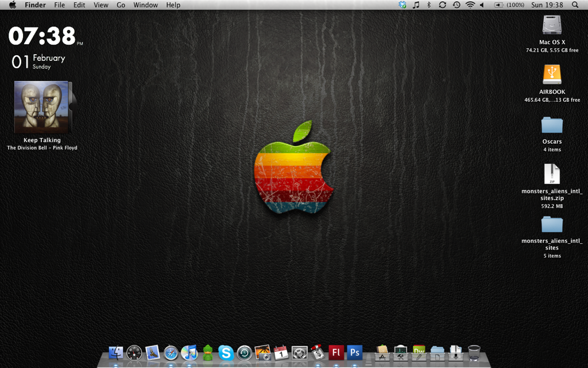Open the Dreamweaver stack in Dock
Viewport: 588px width, 368px height.
(419, 353)
